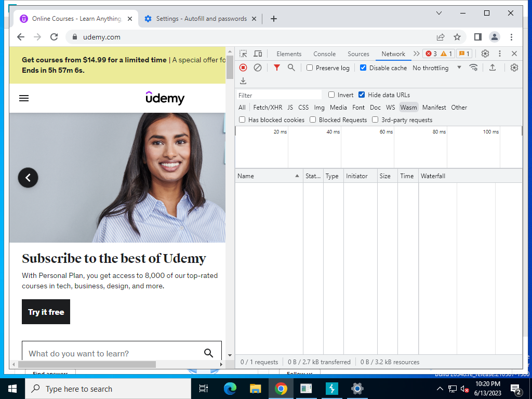Open Chrome profile avatar
This screenshot has height=399, width=532.
tap(495, 37)
